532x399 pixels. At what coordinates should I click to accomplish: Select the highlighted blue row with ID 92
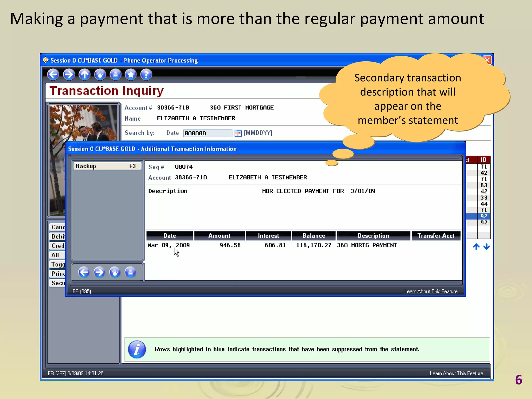pos(478,216)
